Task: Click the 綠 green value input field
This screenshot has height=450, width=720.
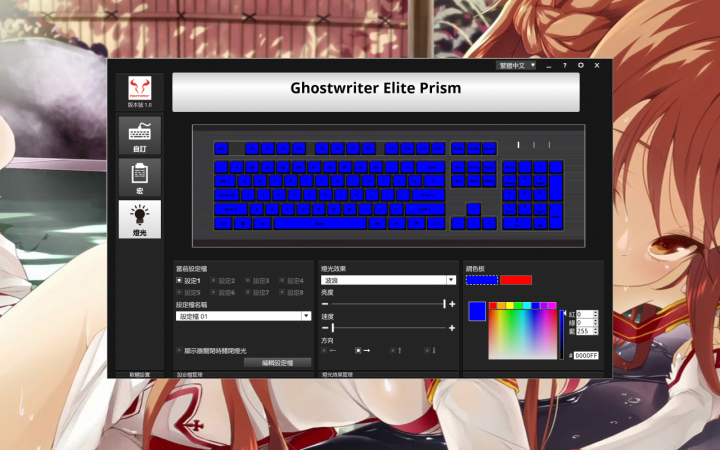Action: [586, 322]
